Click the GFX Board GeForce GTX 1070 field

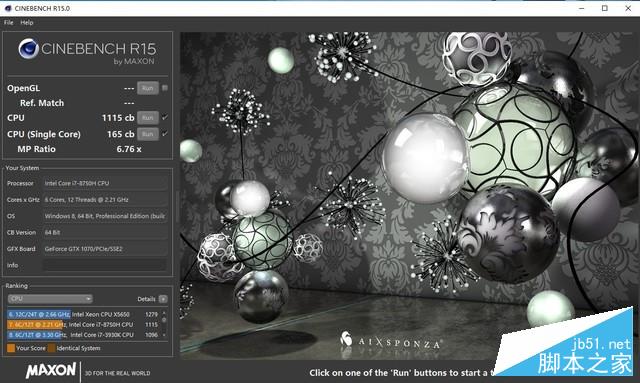(x=105, y=249)
